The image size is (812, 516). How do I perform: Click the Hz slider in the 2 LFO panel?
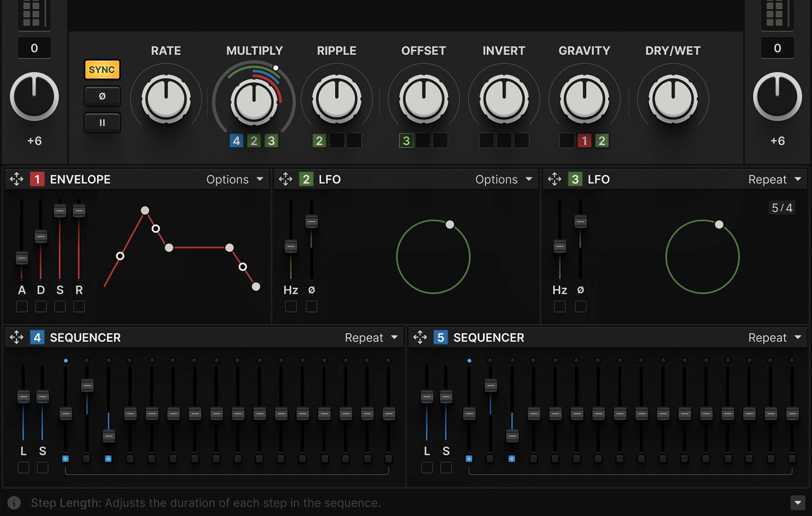[290, 246]
